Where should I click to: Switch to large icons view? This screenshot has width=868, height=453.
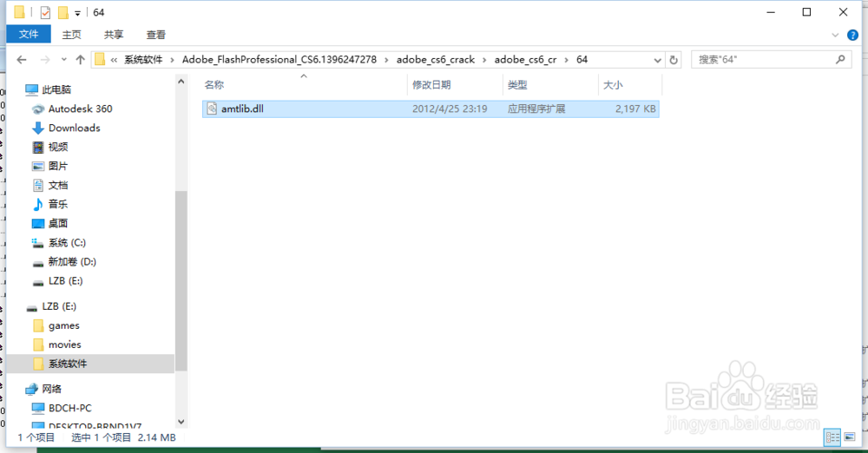tap(850, 437)
